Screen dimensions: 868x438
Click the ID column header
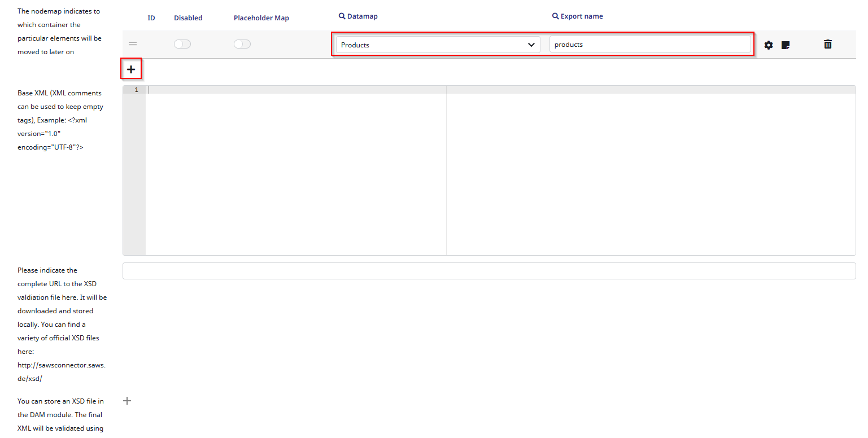pyautogui.click(x=151, y=18)
